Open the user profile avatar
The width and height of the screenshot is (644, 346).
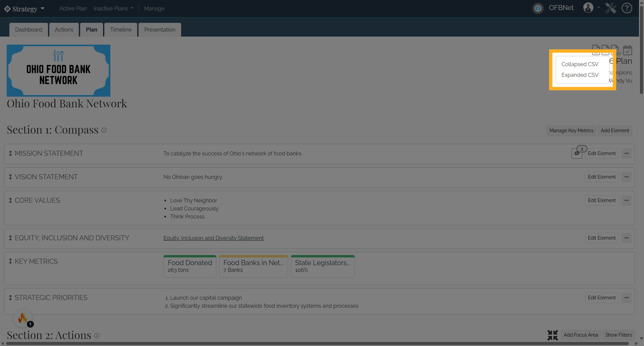click(588, 8)
